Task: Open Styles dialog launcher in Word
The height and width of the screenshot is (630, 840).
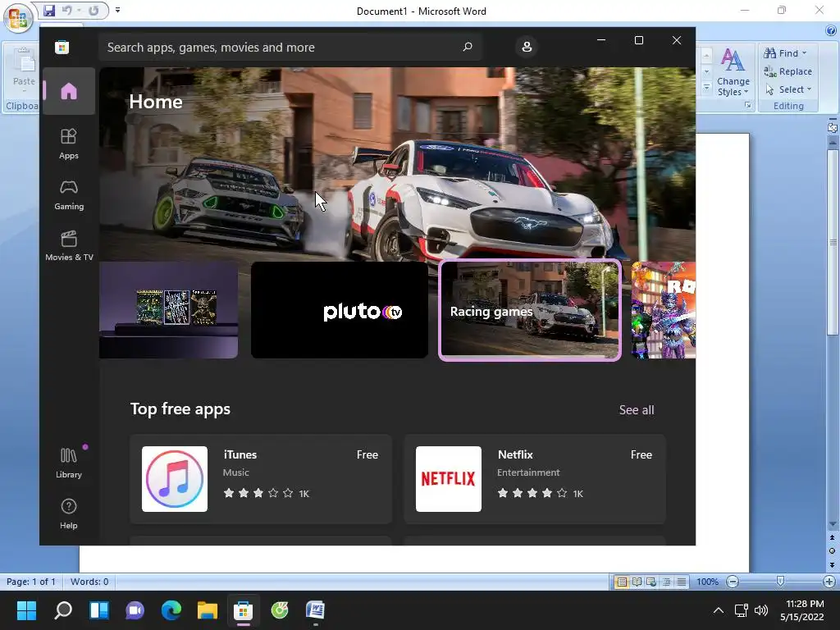Action: point(748,106)
